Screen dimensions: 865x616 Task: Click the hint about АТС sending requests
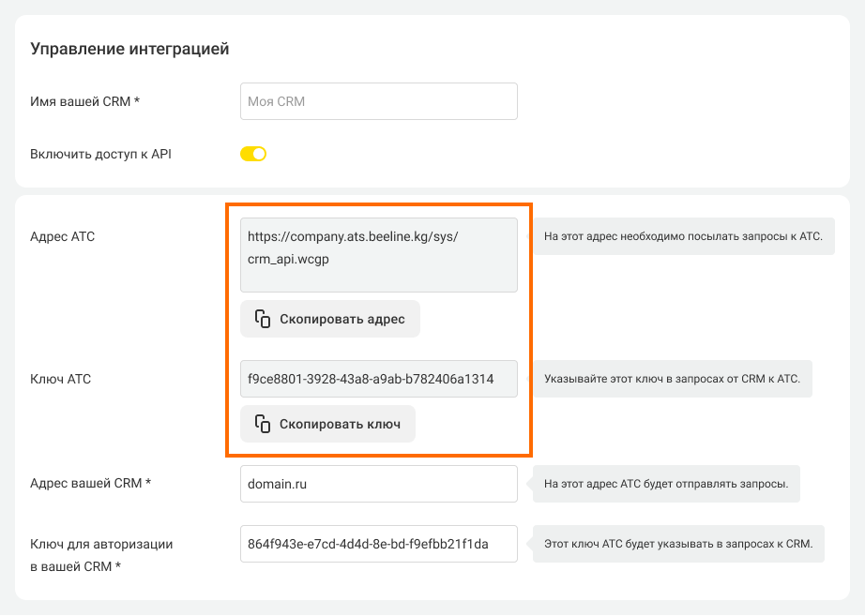666,484
